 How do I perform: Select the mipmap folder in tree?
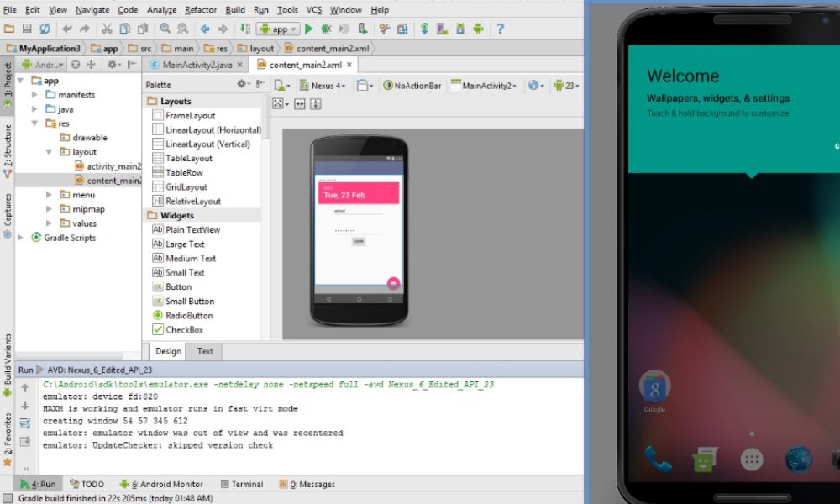pos(82,209)
